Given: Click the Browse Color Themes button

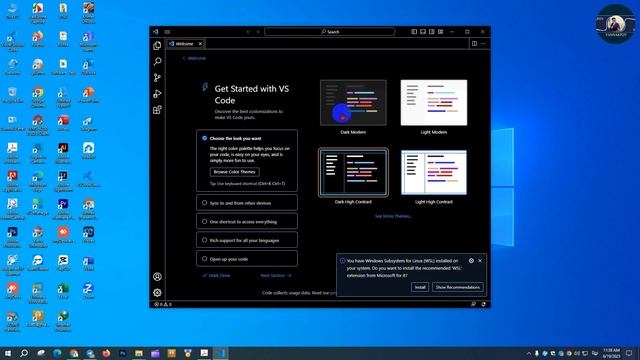Looking at the screenshot, I should point(235,172).
